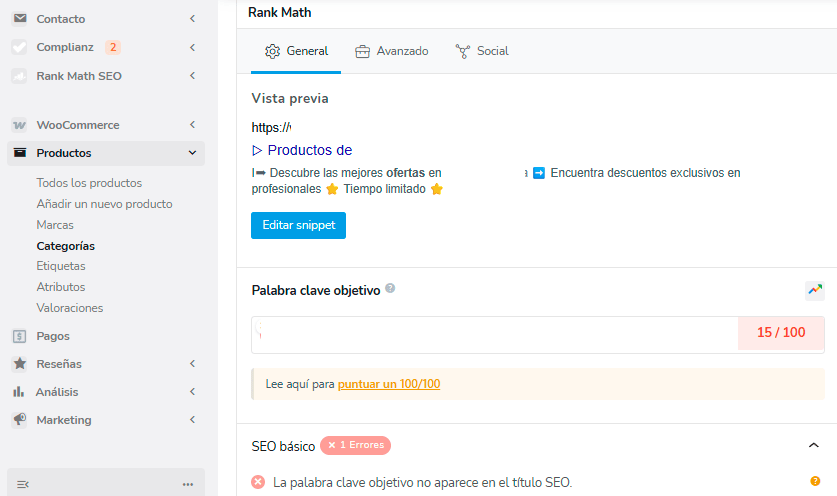This screenshot has height=496, width=837.
Task: Expand the Marketing submenu chevron
Action: click(x=192, y=420)
